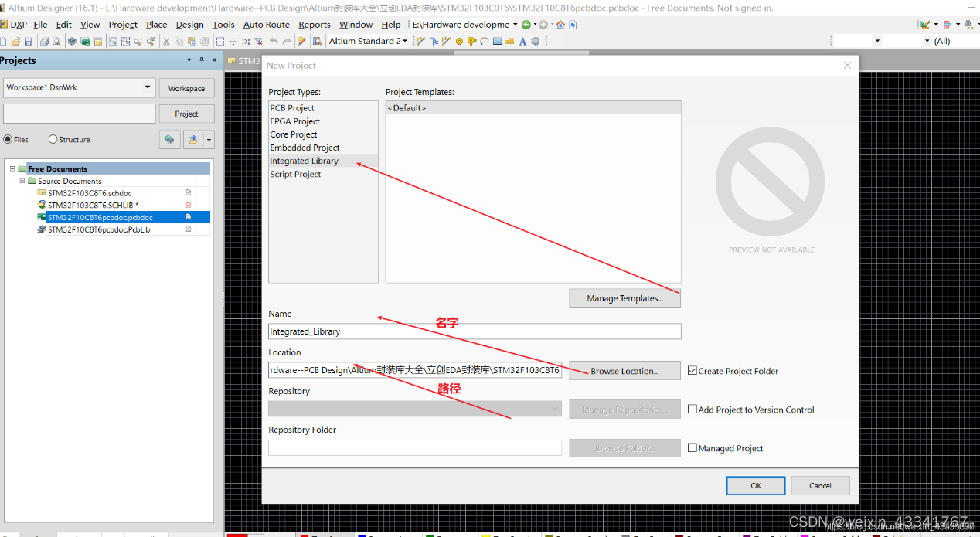
Task: Open the Projects panel options dropdown arrow
Action: pos(189,60)
